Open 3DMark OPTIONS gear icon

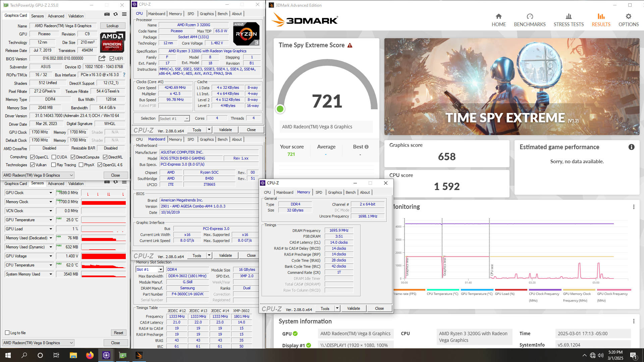[x=629, y=16]
